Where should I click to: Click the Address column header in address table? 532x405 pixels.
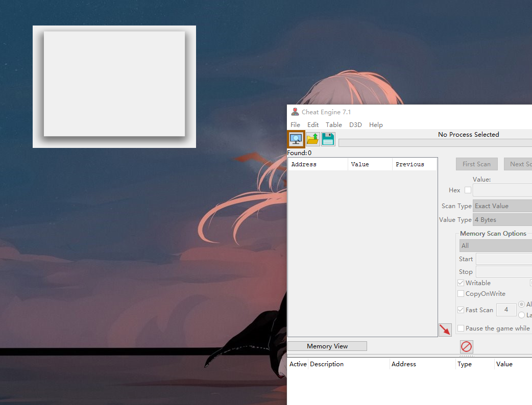coord(423,364)
